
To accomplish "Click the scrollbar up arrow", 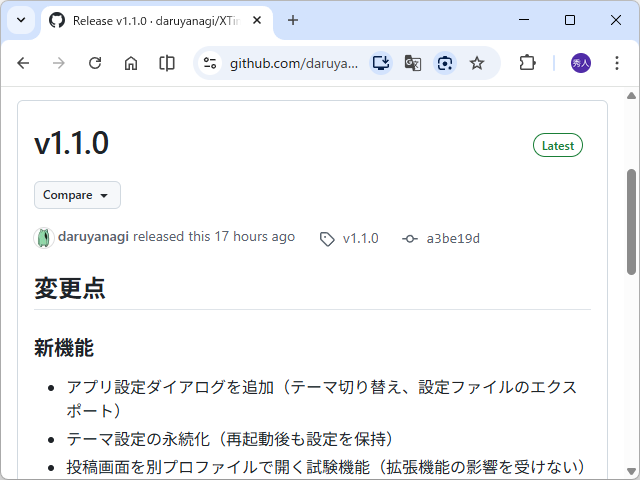I will pos(631,96).
